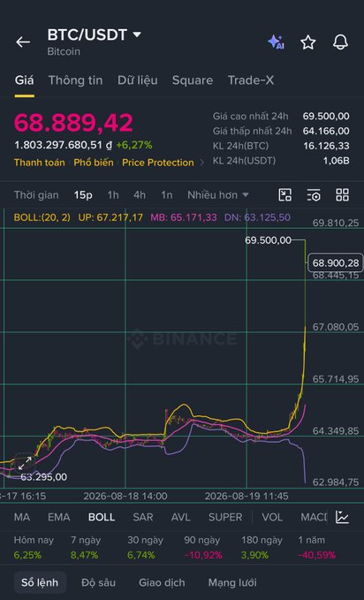This screenshot has height=600, width=364.
Task: Click the Giá cao nhất 24h value 69.500,00
Action: tap(326, 117)
